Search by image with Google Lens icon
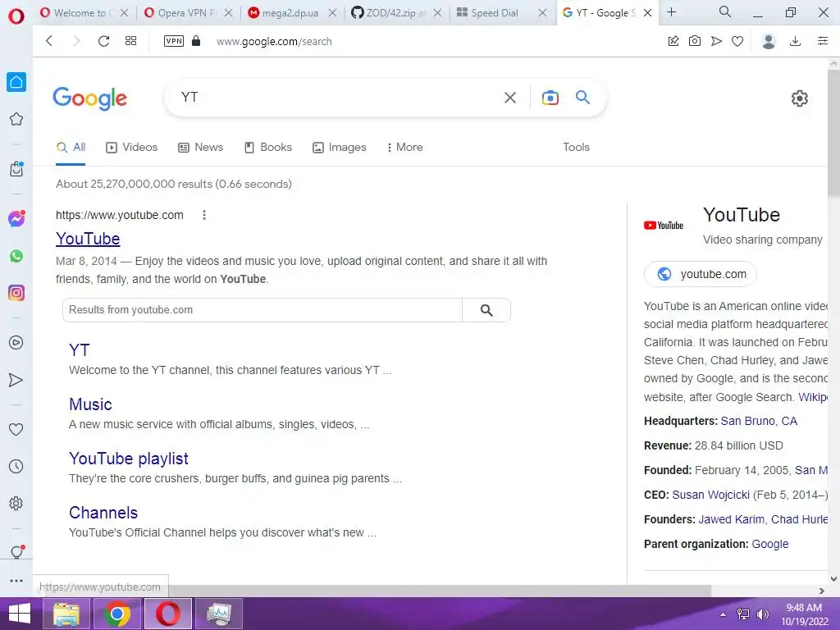The image size is (840, 630). [550, 98]
